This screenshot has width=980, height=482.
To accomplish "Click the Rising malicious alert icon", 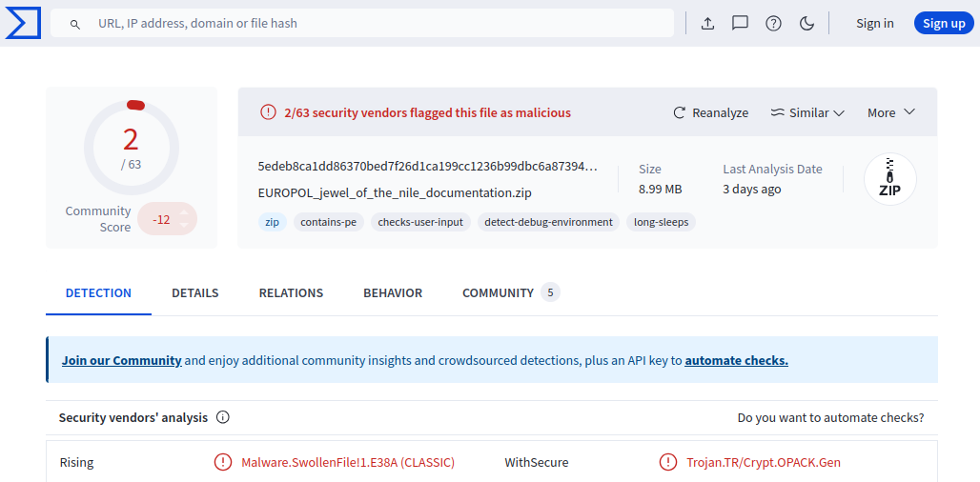I will pyautogui.click(x=222, y=463).
